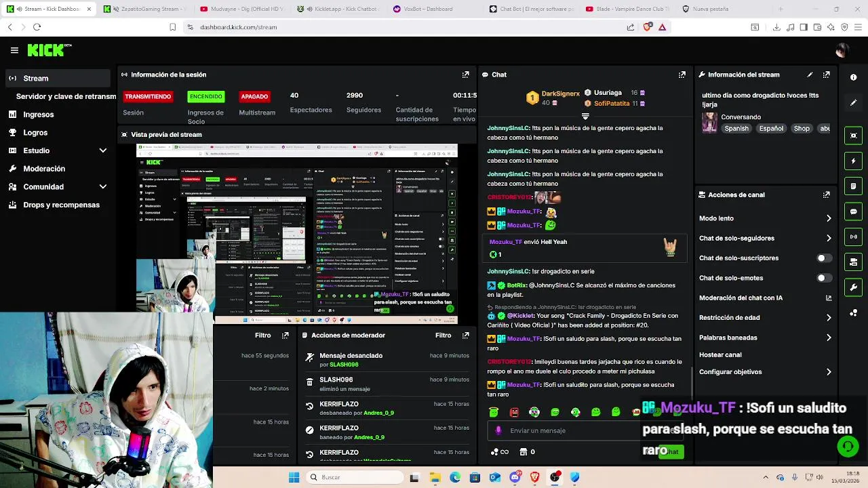Click the Conversando category thumbnail
Viewport: 868px width, 488px height.
(709, 123)
